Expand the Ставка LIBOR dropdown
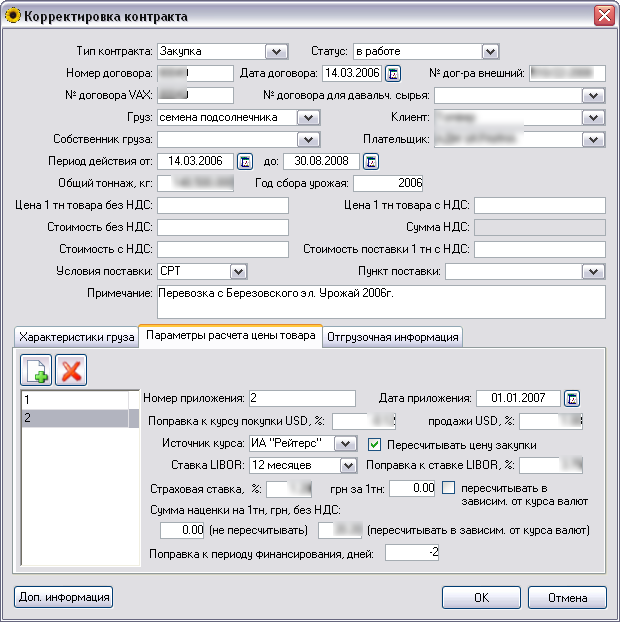This screenshot has width=620, height=622. pos(348,465)
